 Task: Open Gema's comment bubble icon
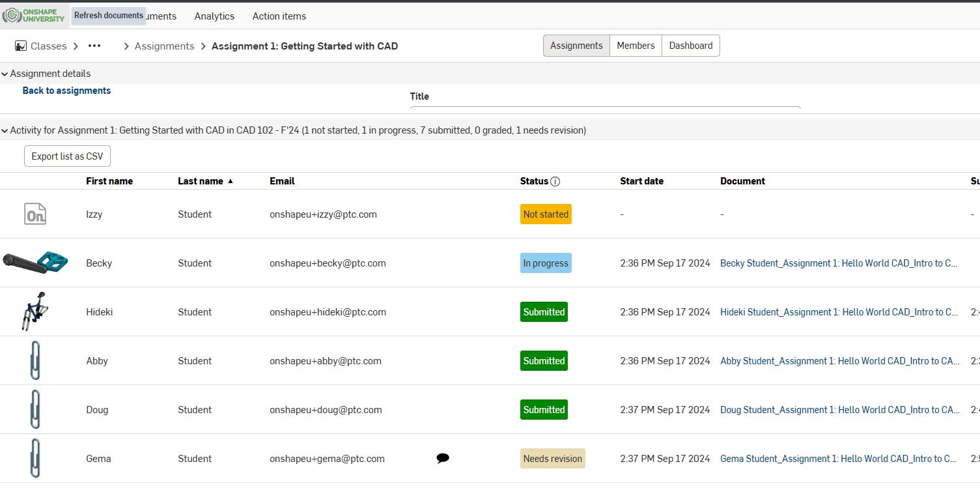pyautogui.click(x=443, y=459)
